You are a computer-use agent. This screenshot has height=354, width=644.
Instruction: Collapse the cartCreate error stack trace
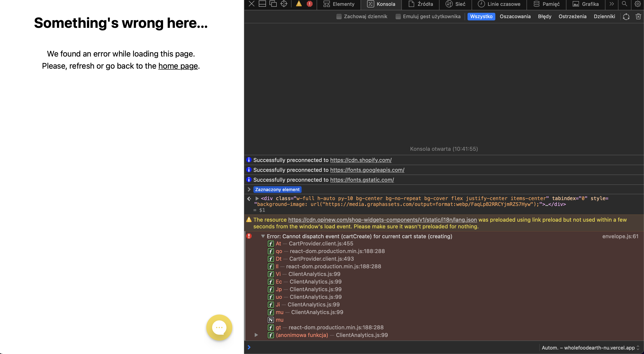(x=263, y=236)
